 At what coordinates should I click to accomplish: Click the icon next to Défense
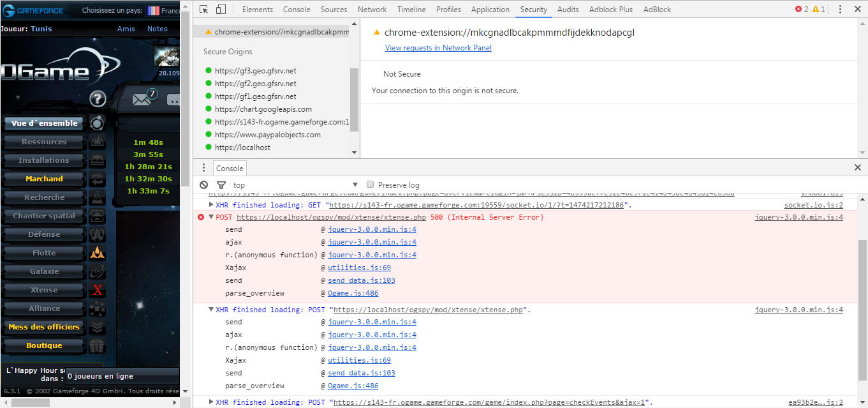[97, 234]
